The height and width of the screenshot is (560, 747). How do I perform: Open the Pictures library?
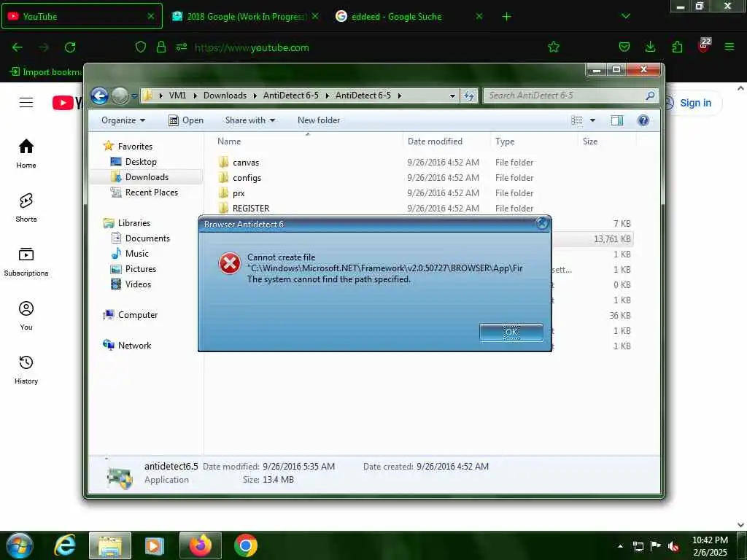coord(133,268)
